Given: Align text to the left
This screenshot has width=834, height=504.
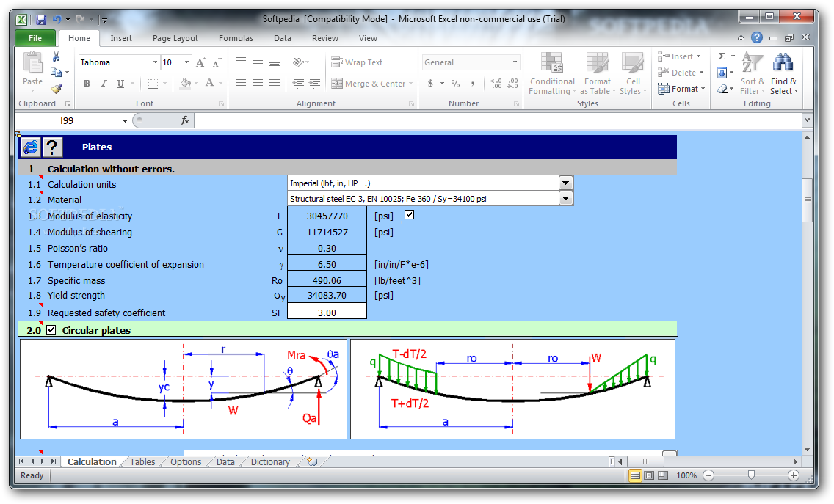Looking at the screenshot, I should 241,84.
